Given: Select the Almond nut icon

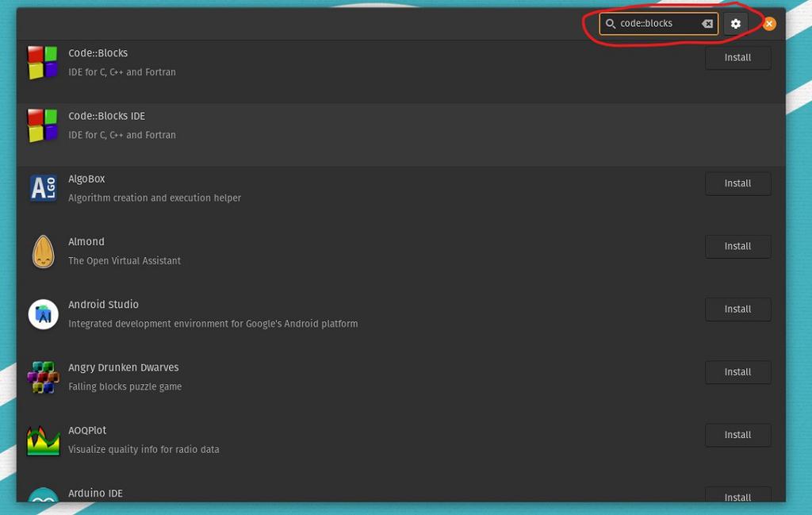Looking at the screenshot, I should click(43, 252).
